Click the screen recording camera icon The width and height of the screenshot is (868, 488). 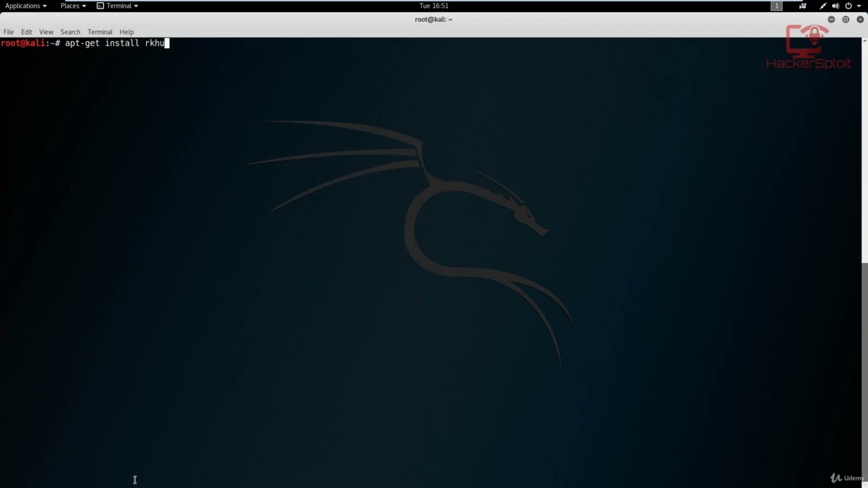803,5
